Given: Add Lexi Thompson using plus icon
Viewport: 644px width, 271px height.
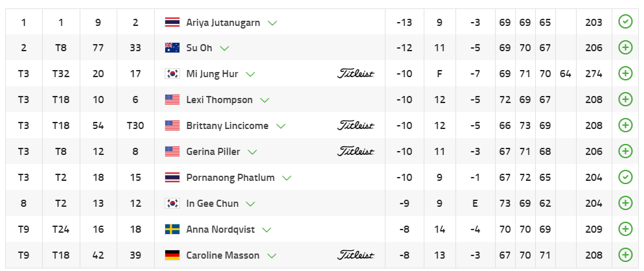Looking at the screenshot, I should tap(625, 100).
